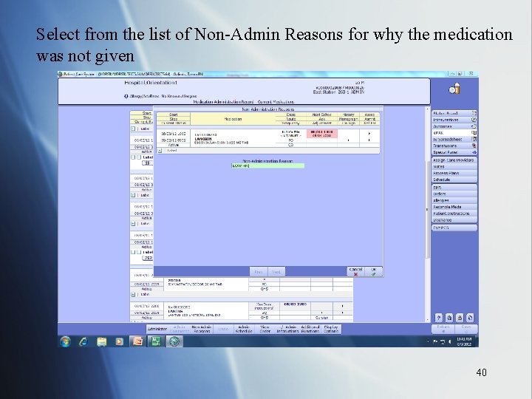Click the Non-Administration Reason field showing LOW HR
Viewport: 532px width, 399px height.
(x=267, y=166)
